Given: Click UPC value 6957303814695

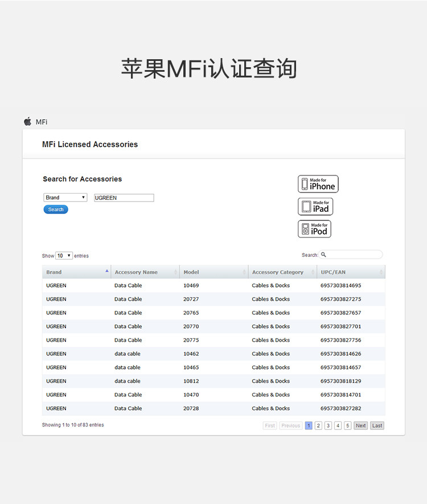Looking at the screenshot, I should click(x=340, y=285).
